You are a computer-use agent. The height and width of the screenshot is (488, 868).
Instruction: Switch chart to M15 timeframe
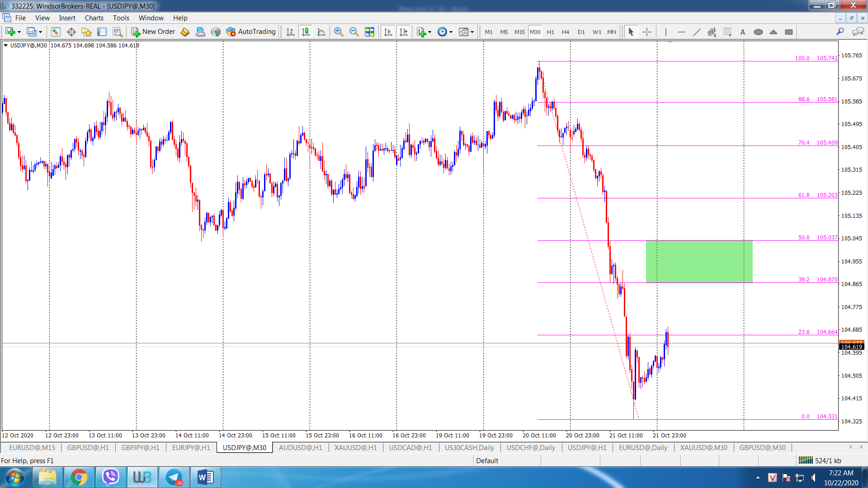(520, 32)
